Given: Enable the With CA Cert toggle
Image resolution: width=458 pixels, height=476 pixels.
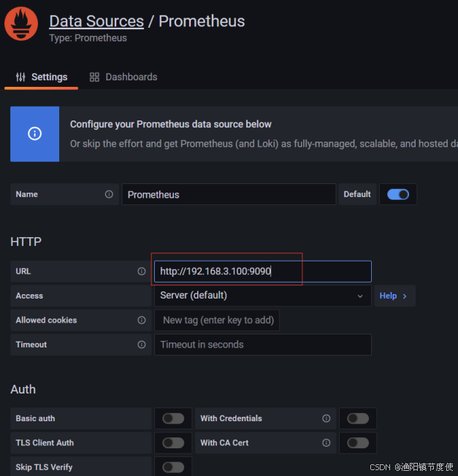Looking at the screenshot, I should coord(358,442).
